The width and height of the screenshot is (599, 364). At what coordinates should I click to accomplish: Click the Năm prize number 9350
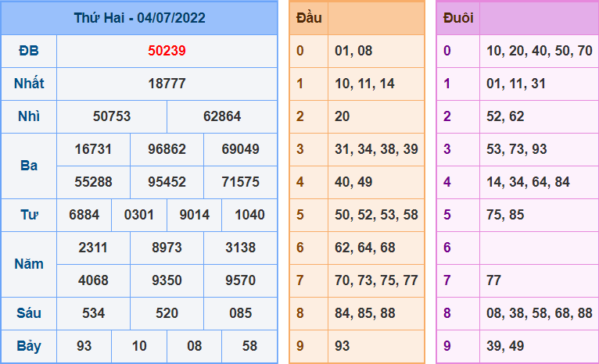[167, 280]
